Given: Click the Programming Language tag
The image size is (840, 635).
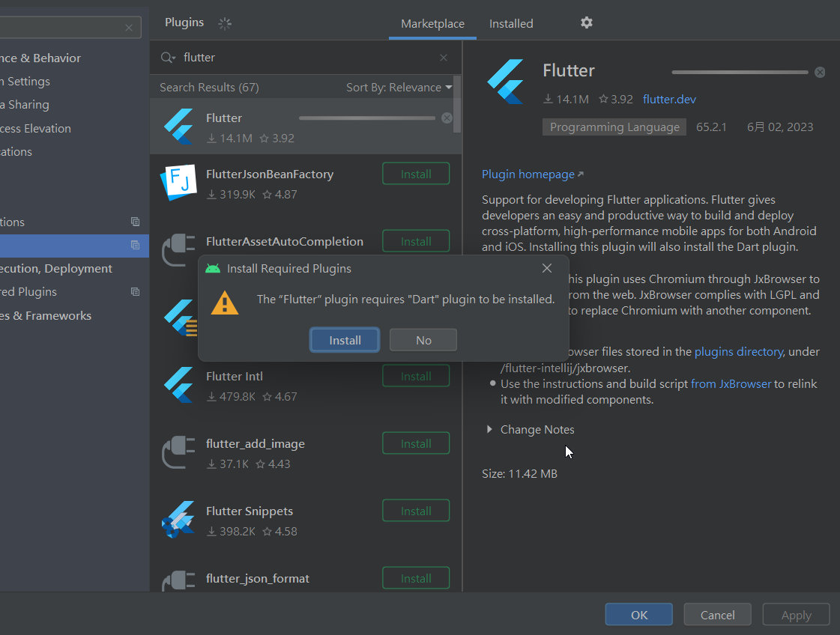Looking at the screenshot, I should (x=614, y=127).
